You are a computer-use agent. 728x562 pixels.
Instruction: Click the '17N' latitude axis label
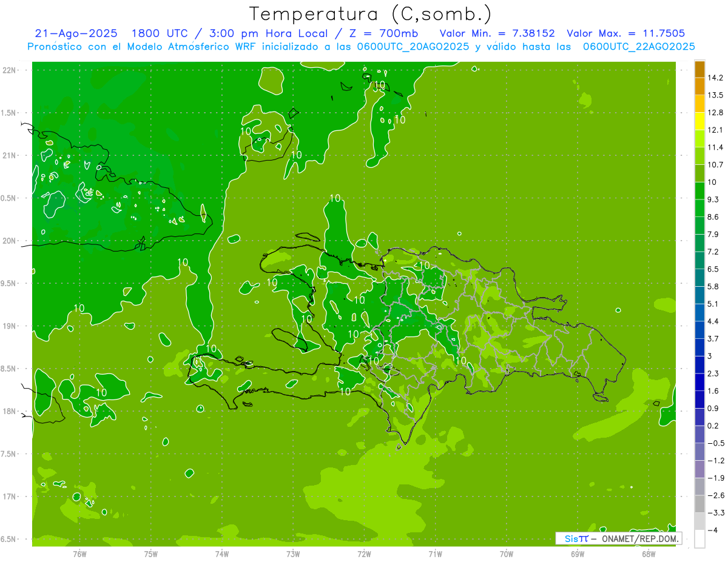10,497
